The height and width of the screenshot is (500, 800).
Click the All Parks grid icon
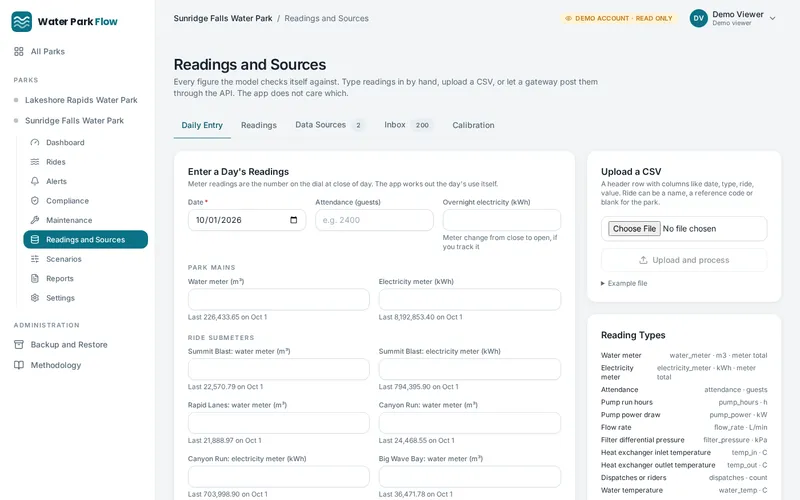click(19, 52)
